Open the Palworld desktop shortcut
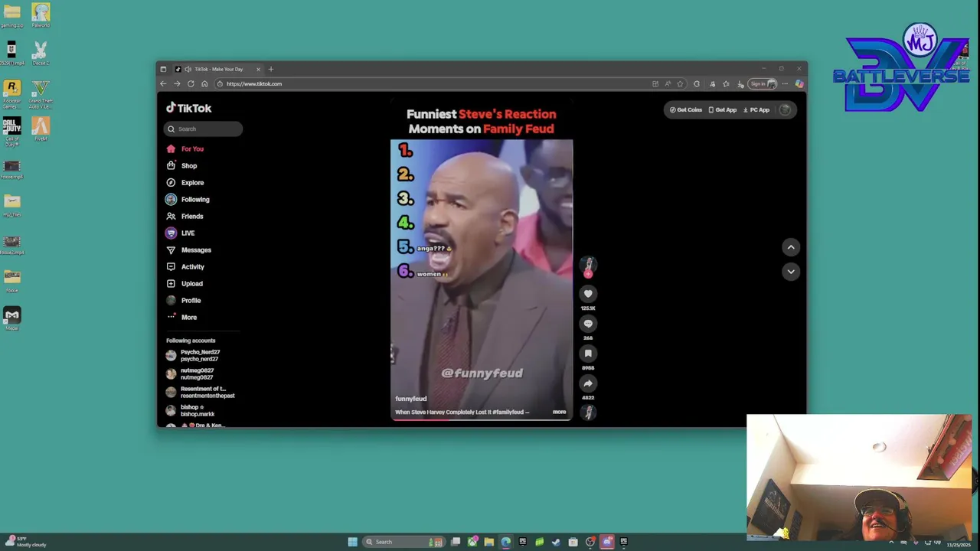 tap(41, 15)
